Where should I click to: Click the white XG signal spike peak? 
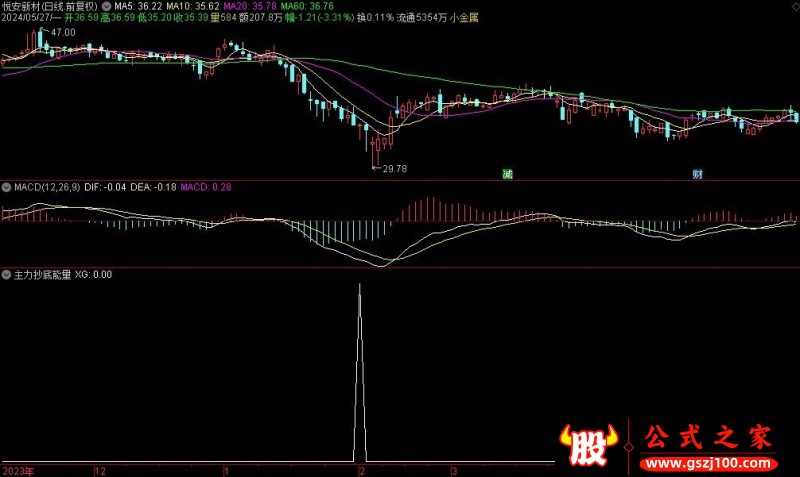click(359, 285)
